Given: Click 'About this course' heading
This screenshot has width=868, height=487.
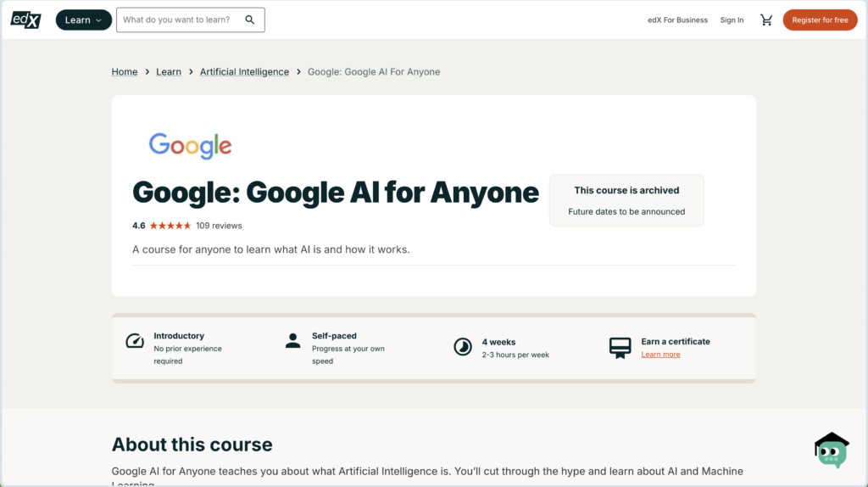Looking at the screenshot, I should point(192,445).
